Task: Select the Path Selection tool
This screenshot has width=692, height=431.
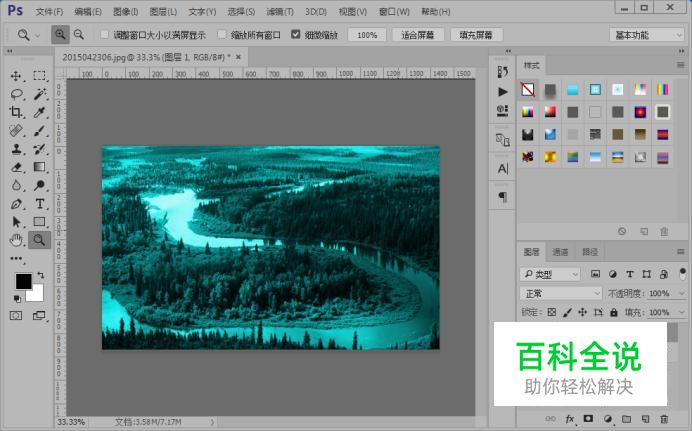Action: [x=16, y=221]
